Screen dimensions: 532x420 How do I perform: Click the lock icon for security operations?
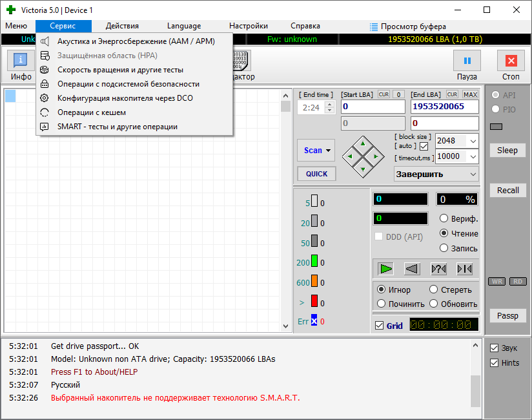45,84
